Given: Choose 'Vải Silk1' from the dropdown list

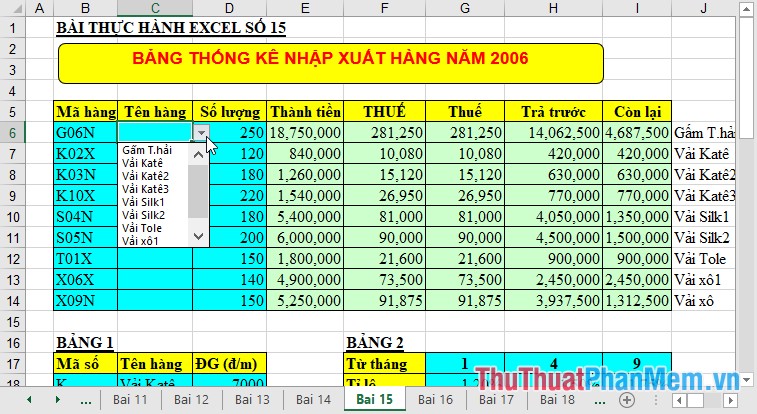Looking at the screenshot, I should point(143,202).
